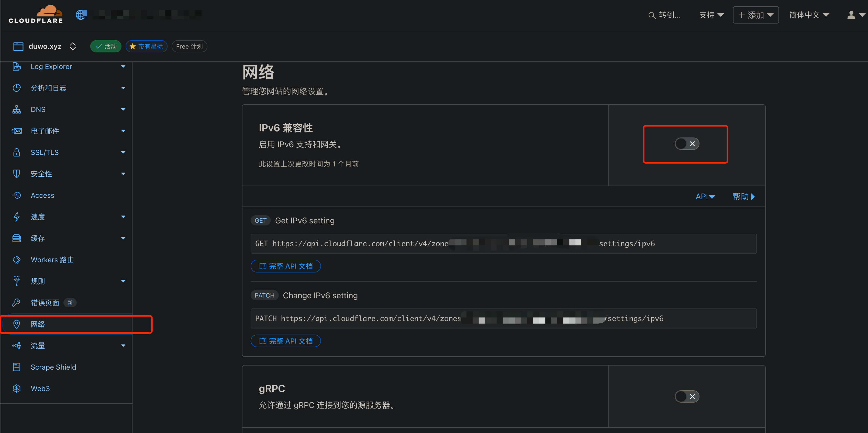
Task: Expand the 速度 menu arrow
Action: [x=123, y=217]
